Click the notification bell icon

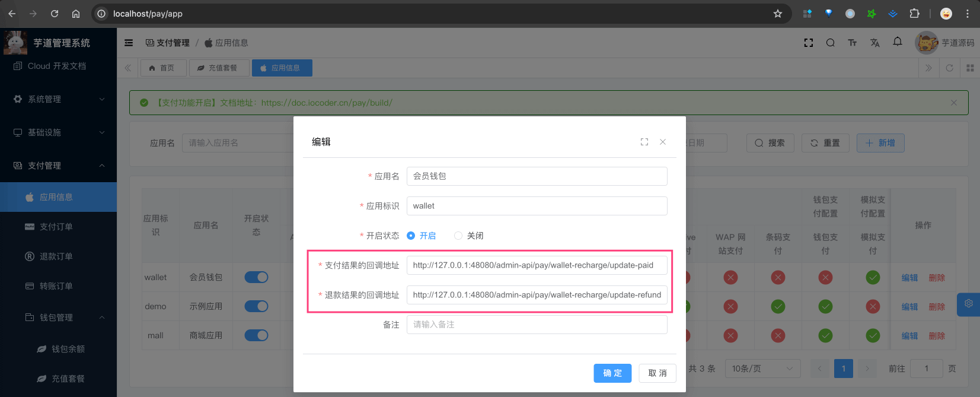898,42
